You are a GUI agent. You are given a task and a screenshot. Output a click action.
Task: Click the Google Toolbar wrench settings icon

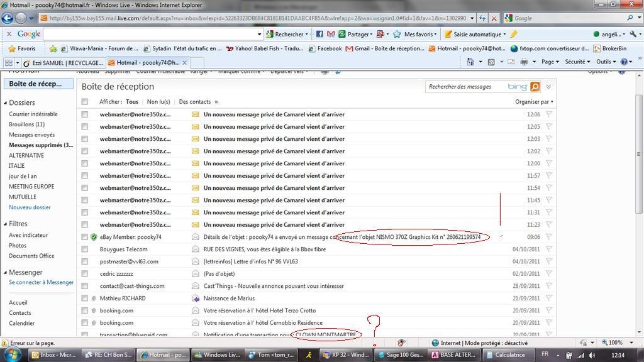pos(633,34)
